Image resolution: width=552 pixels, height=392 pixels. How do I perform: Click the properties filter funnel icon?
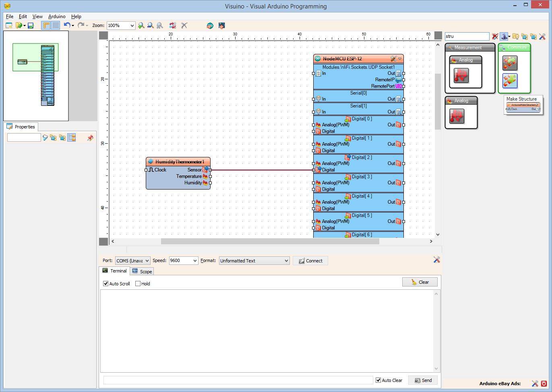[45, 138]
